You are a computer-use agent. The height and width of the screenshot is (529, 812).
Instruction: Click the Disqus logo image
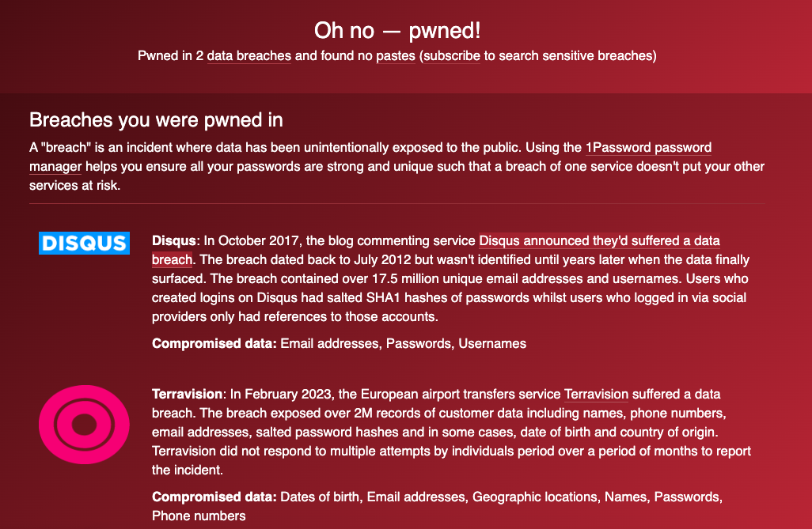tap(84, 243)
